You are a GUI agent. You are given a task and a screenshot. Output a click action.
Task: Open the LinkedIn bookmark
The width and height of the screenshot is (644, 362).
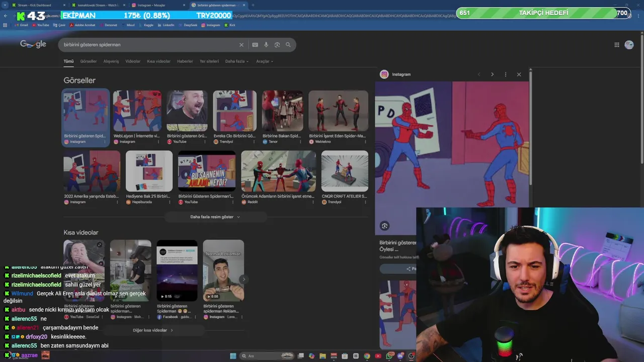click(166, 25)
